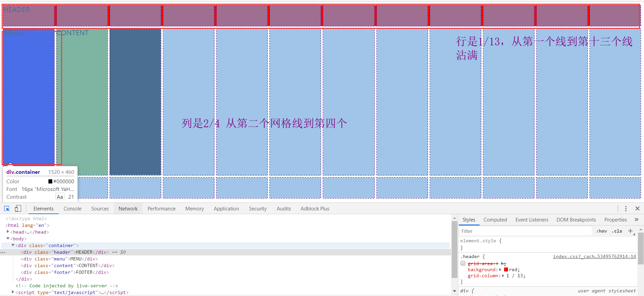Open the Performance tab
This screenshot has width=644, height=296.
[x=161, y=208]
